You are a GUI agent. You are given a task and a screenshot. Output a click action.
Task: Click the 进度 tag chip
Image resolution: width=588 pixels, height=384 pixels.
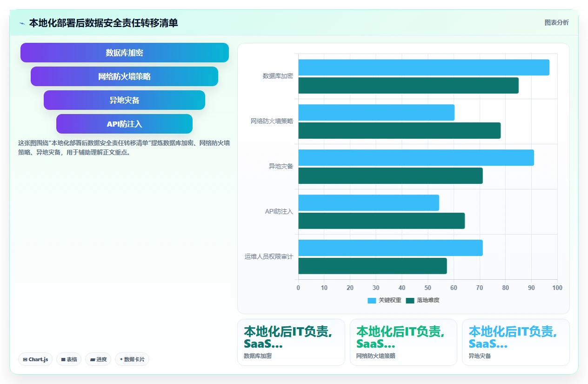click(98, 359)
